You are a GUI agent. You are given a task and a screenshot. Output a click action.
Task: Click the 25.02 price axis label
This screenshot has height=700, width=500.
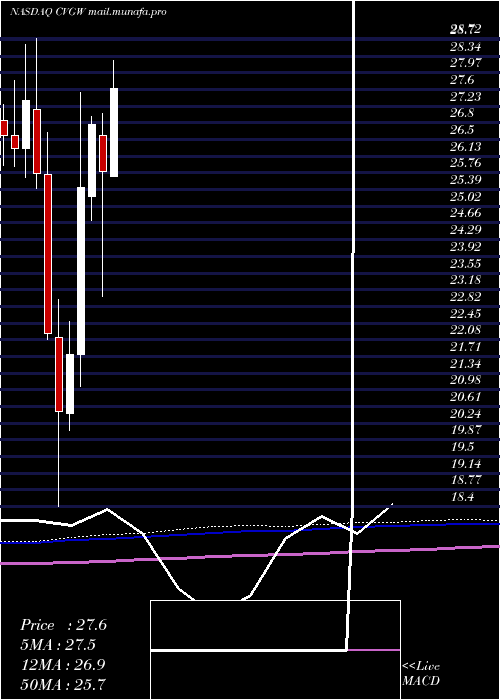pos(466,196)
